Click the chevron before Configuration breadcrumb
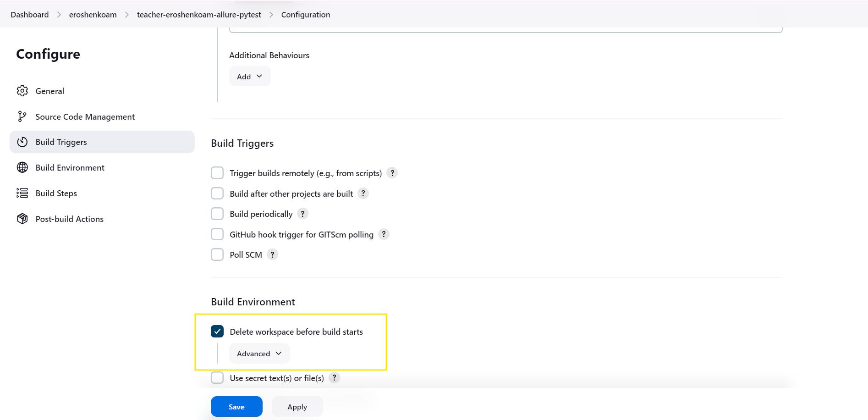Image resolution: width=868 pixels, height=420 pixels. [x=271, y=15]
